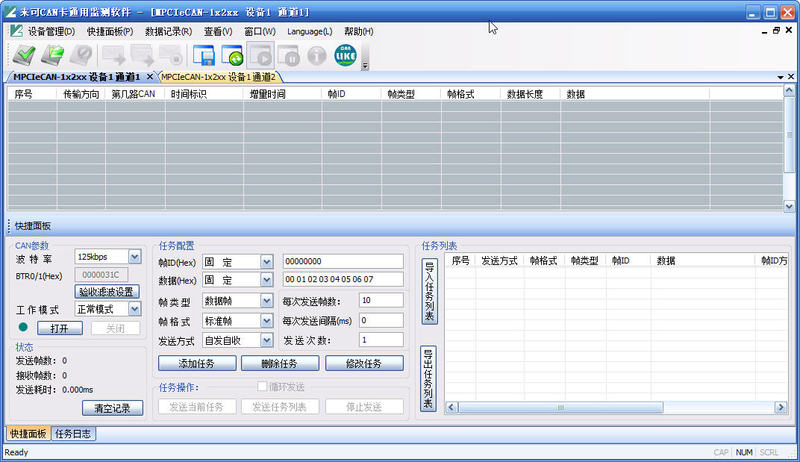800x462 pixels.
Task: Click the 数据长度 column header
Action: tap(531, 94)
